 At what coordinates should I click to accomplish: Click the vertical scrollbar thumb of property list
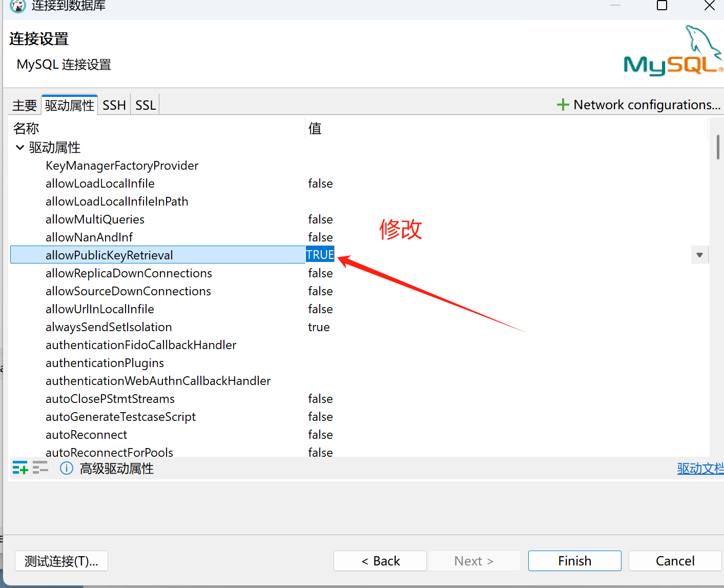pyautogui.click(x=718, y=147)
